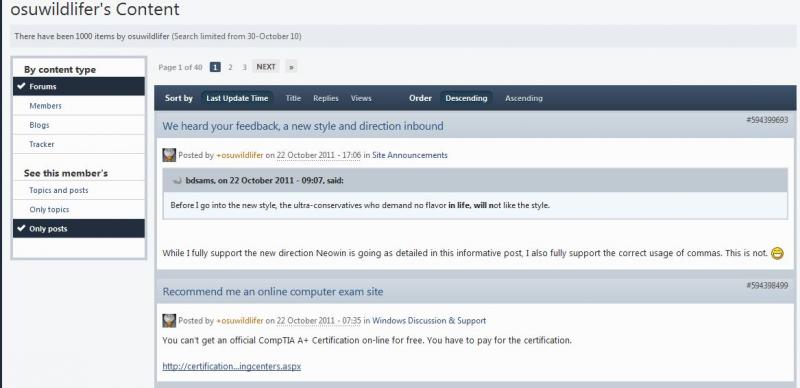Select the Forums content type filter

79,86
